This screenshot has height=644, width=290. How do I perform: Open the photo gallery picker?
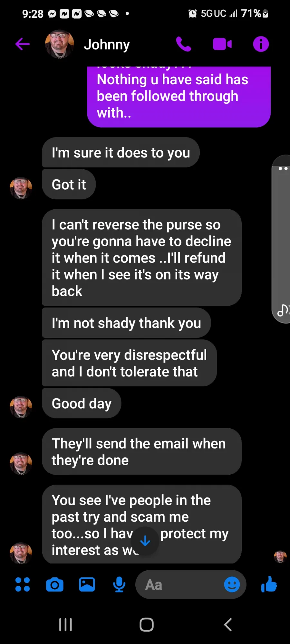point(87,584)
